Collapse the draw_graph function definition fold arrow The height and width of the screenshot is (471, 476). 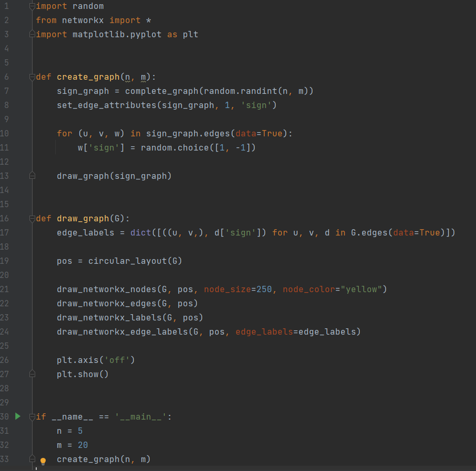pos(32,219)
